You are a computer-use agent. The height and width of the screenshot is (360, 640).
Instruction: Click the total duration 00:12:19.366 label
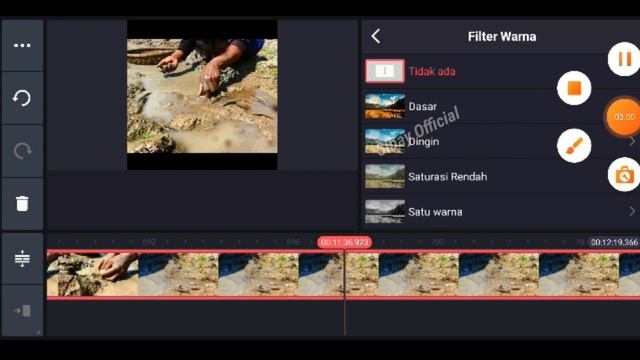(614, 242)
